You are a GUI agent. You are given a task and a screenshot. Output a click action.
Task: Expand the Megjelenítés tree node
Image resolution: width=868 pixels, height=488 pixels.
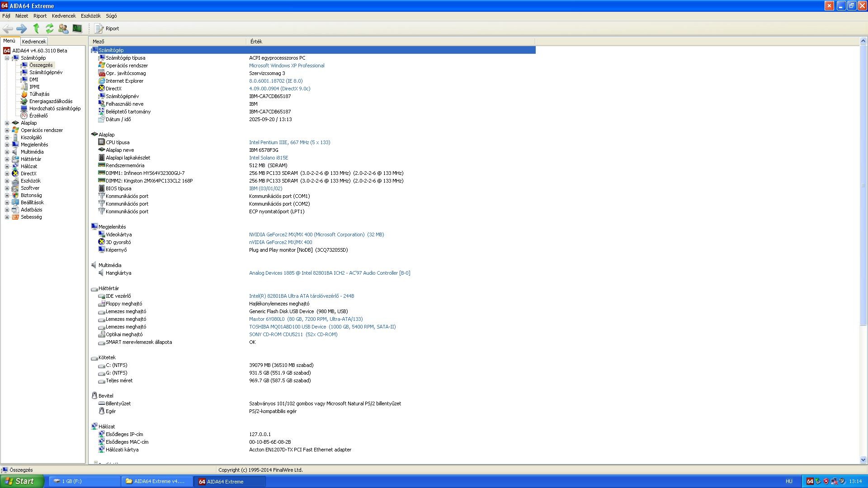tap(7, 145)
